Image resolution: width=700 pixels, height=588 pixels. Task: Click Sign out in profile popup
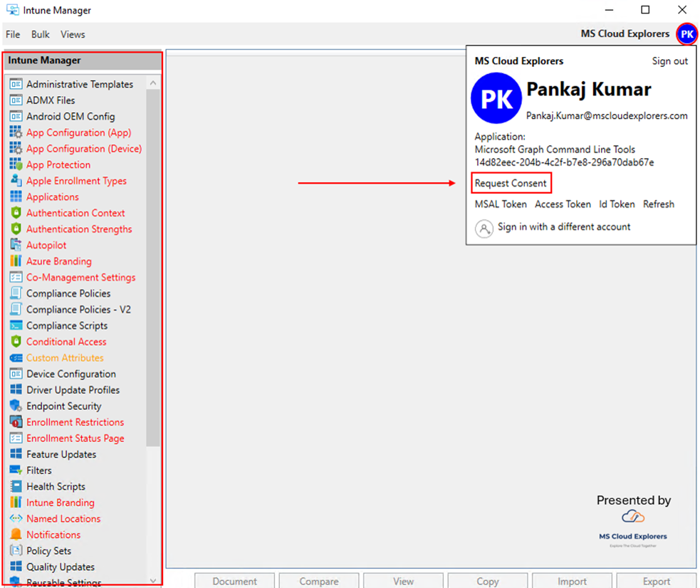pyautogui.click(x=669, y=61)
